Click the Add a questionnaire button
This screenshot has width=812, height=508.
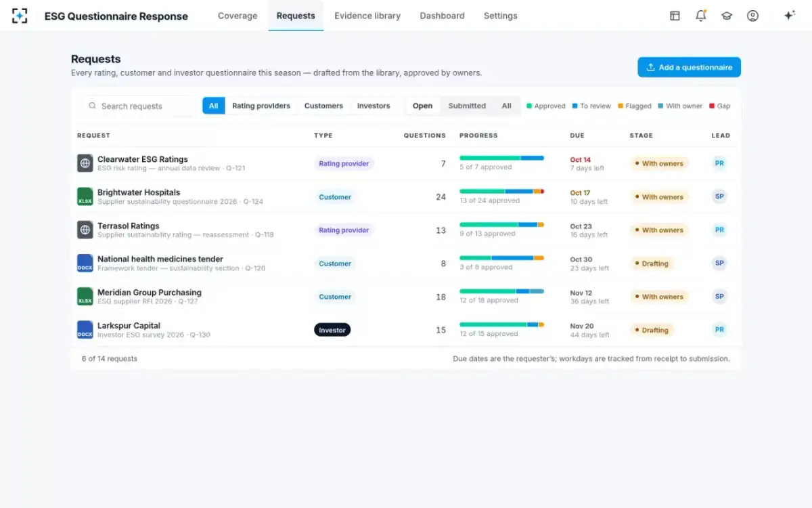click(x=689, y=67)
